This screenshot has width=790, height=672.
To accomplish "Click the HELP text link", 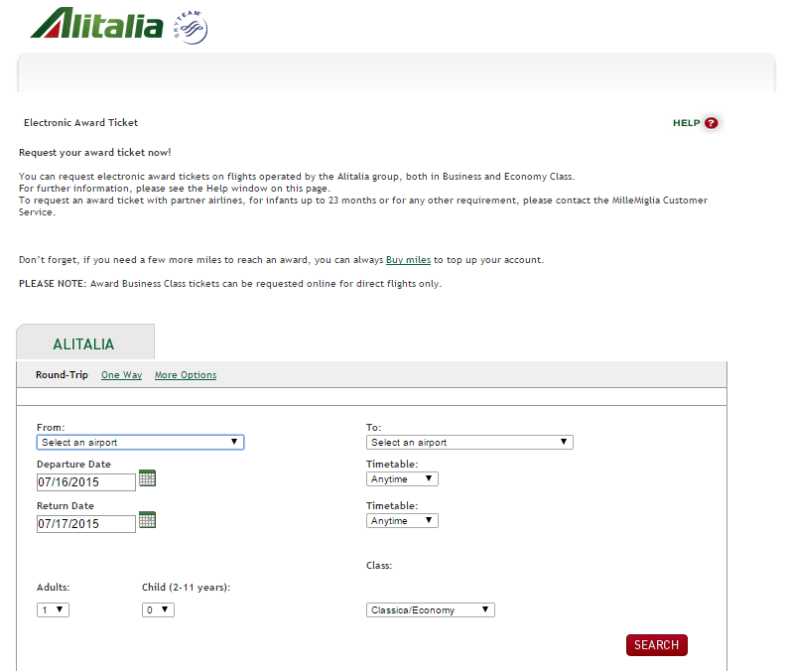I will [x=686, y=123].
